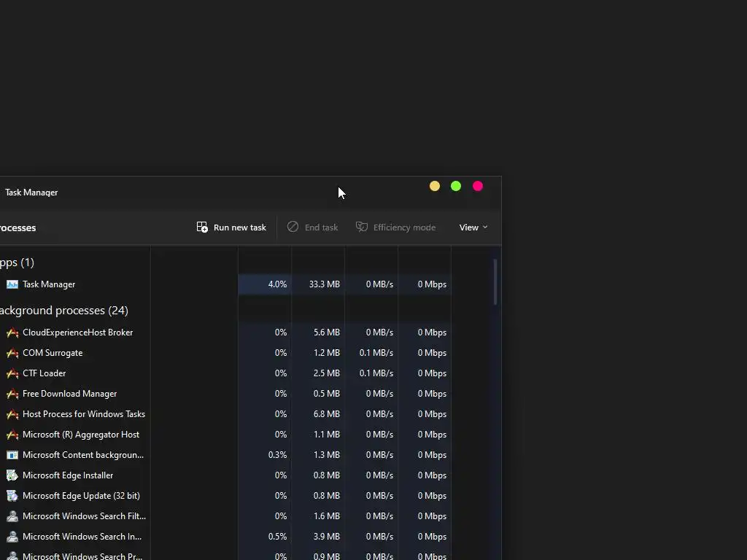
Task: Click the Free Download Manager process icon
Action: [x=12, y=394]
